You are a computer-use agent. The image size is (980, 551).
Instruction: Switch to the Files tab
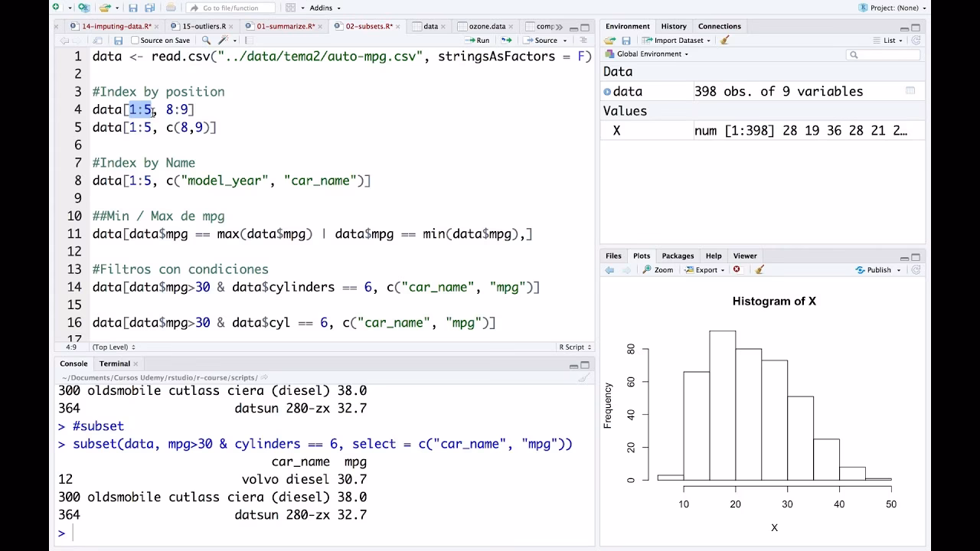tap(613, 256)
